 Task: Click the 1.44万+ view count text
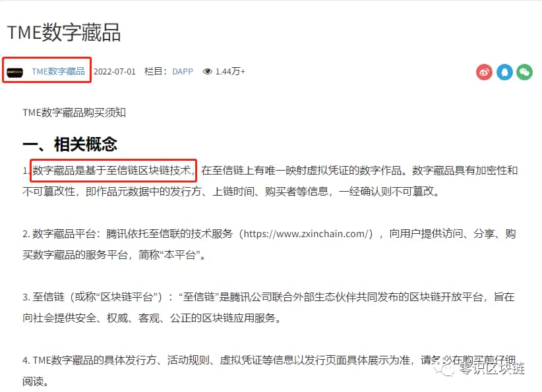(230, 72)
